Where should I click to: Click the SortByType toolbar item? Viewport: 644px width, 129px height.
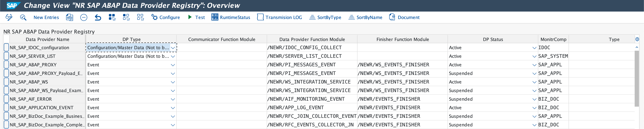[325, 17]
